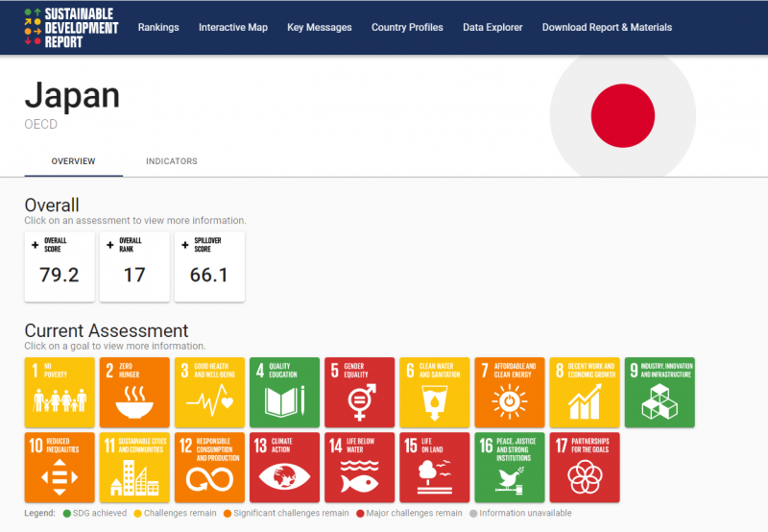Screen dimensions: 768x532
Task: Open SDG 15 Life on Land tile
Action: coord(435,468)
